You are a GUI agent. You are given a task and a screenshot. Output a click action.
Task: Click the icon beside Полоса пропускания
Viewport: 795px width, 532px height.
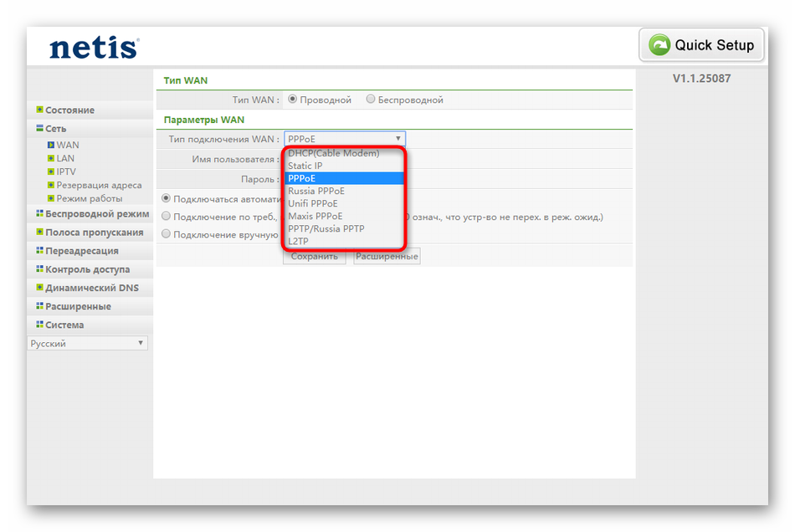tap(39, 232)
